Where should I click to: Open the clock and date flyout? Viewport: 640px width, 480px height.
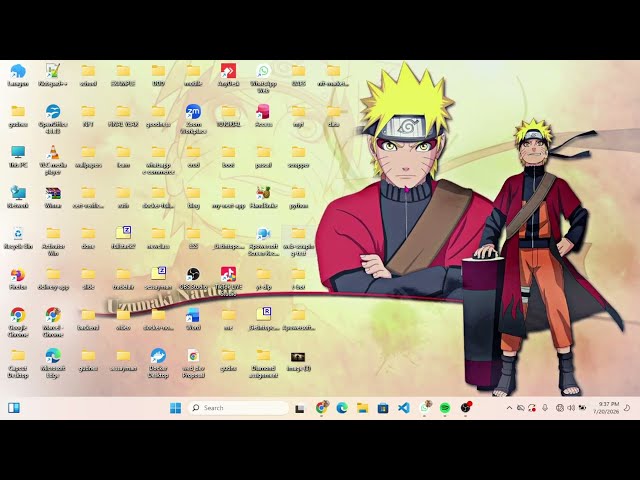606,408
